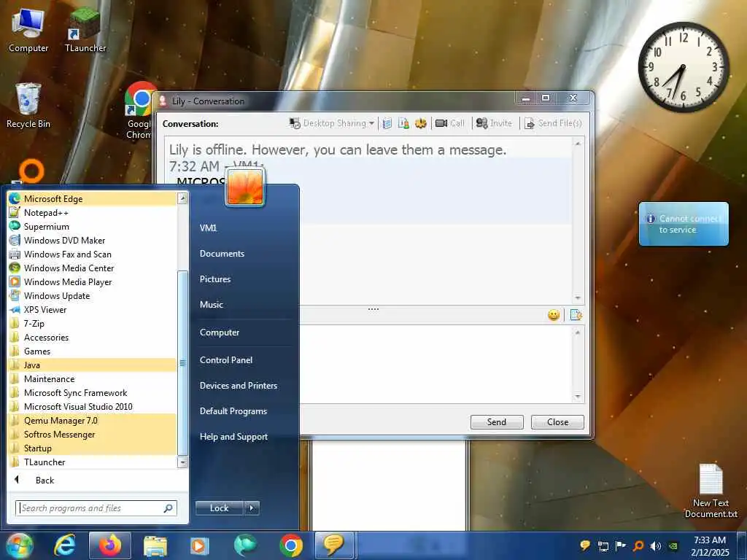Open Windows Explorer from the taskbar
Viewport: 747px width, 560px height.
155,545
